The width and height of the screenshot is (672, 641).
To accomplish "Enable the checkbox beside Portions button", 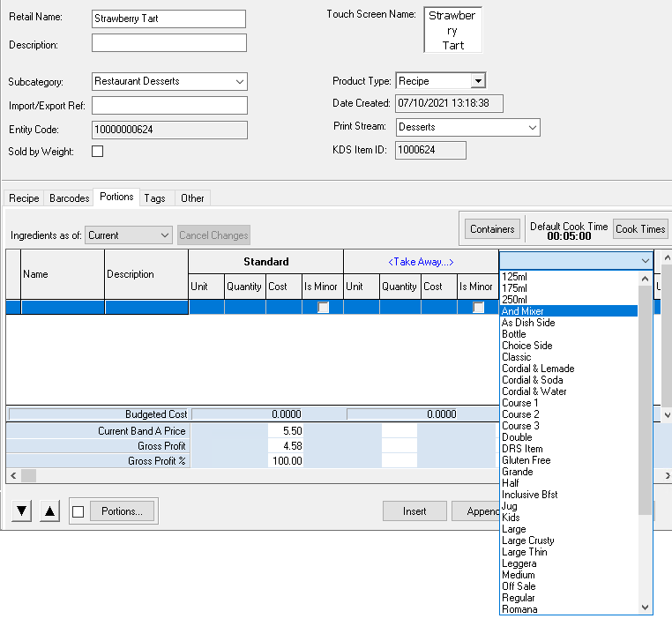I will pyautogui.click(x=79, y=511).
